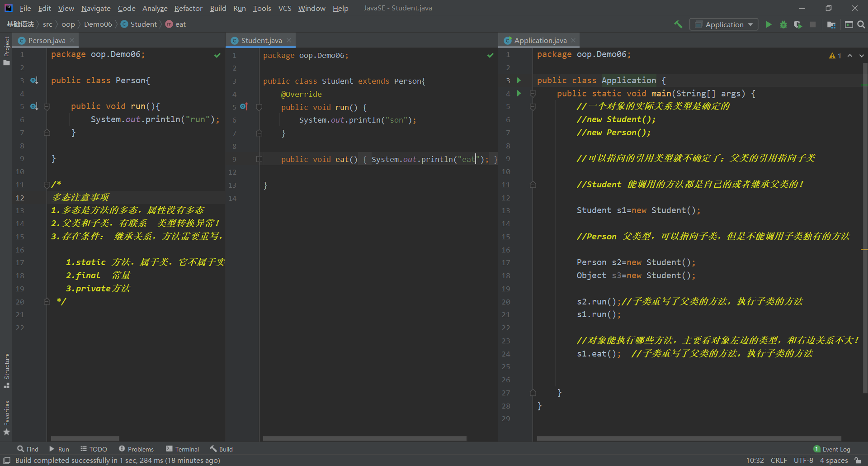Run the Application configuration with green arrow
868x466 pixels.
tap(769, 24)
